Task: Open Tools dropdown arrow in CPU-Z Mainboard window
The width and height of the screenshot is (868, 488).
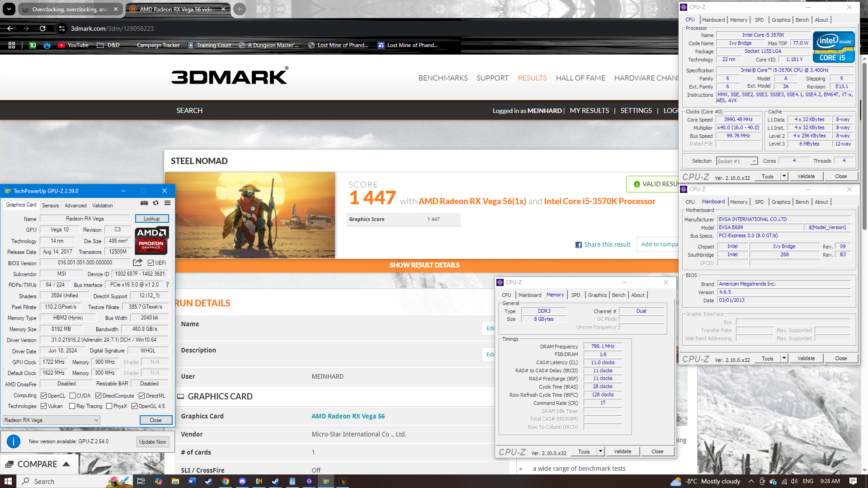Action: pos(784,358)
